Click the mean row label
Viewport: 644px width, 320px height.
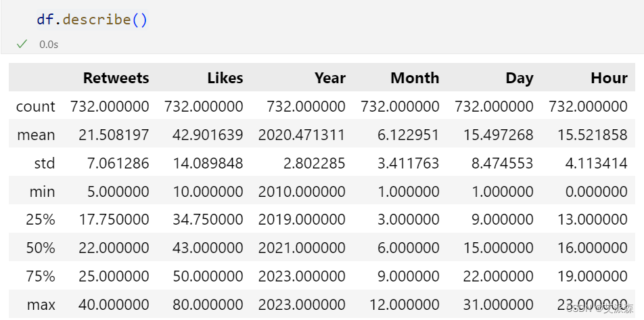(37, 135)
